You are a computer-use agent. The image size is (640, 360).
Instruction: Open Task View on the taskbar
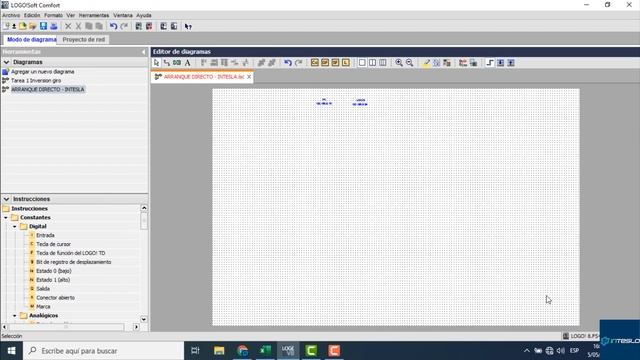[196, 351]
